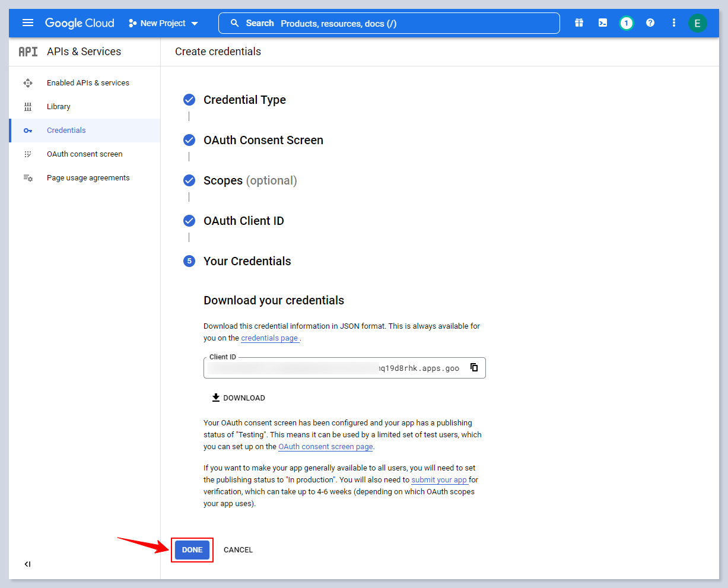Screen dimensions: 728x588
Task: Click the Scopes step checkmark icon
Action: click(189, 180)
